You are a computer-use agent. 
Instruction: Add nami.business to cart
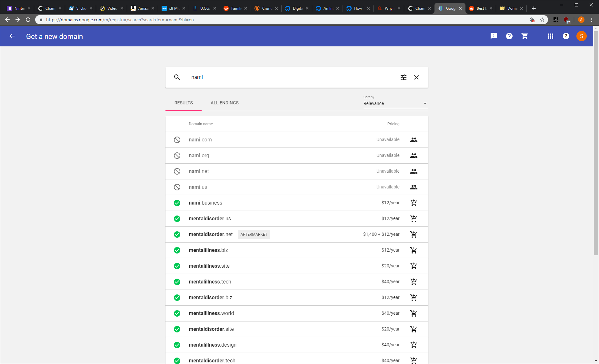[x=414, y=203]
